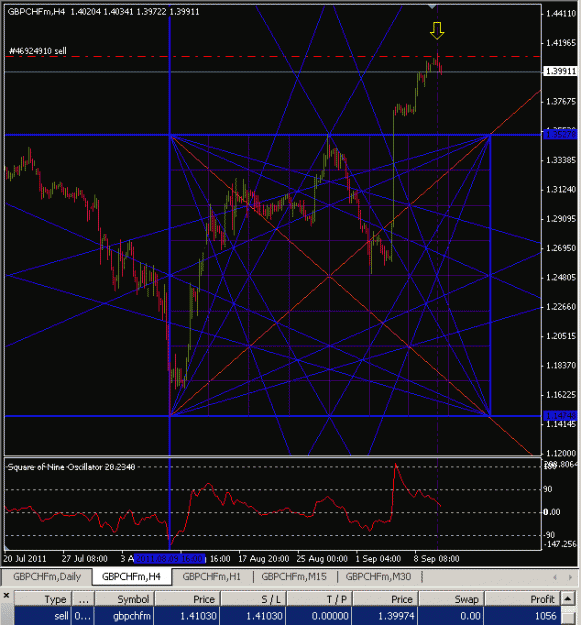Click the 25 Aug 00:00 time axis label
This screenshot has height=625, width=581.
pos(322,558)
